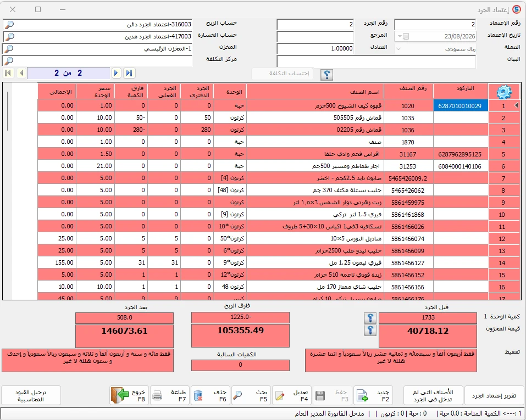
Task: Click the التعادل field showing 1.00000
Action: point(315,48)
